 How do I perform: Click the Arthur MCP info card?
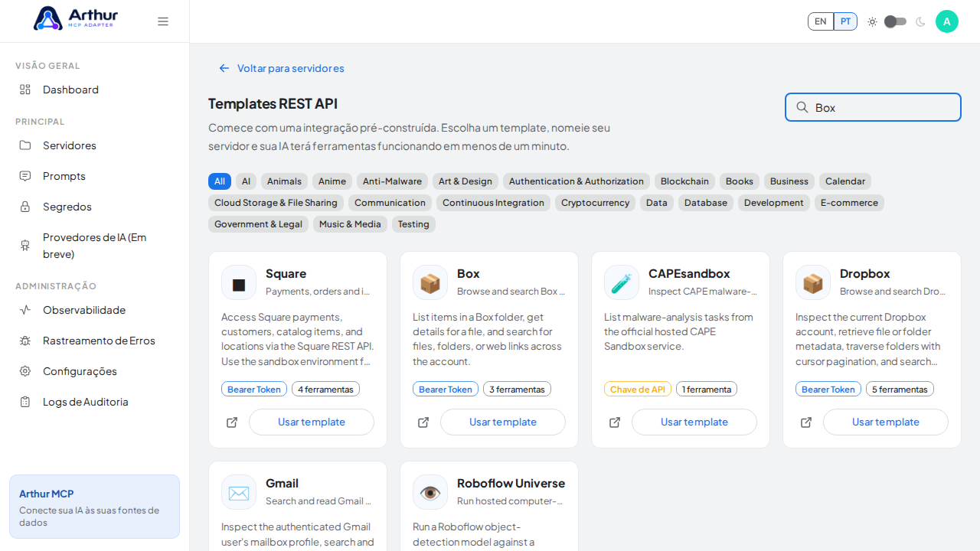(95, 507)
